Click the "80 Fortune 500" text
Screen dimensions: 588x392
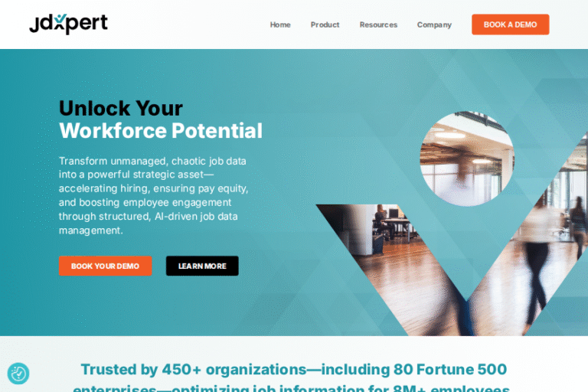450,369
